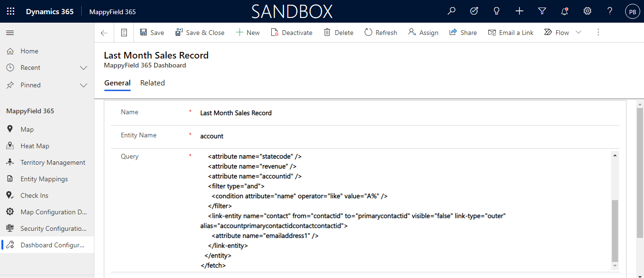Open Map Configuration in sidebar
This screenshot has width=644, height=278.
pos(47,212)
